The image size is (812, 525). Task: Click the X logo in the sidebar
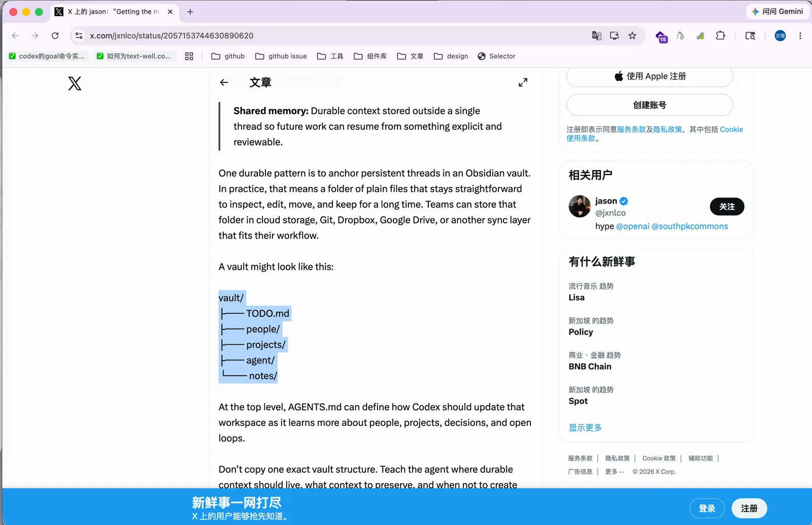tap(75, 83)
